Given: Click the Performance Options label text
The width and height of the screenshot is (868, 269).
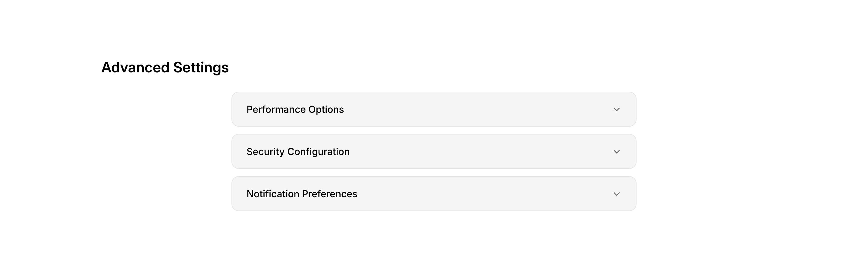Looking at the screenshot, I should (x=295, y=109).
